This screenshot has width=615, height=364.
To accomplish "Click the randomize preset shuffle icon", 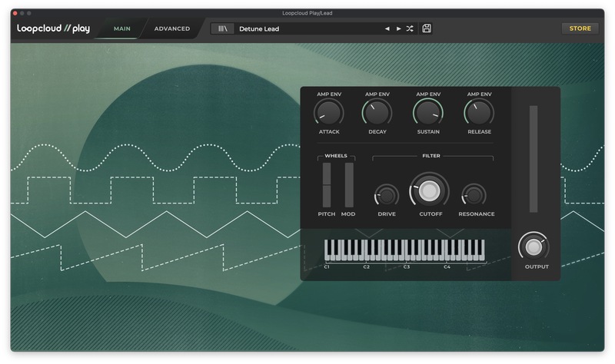I will [410, 29].
